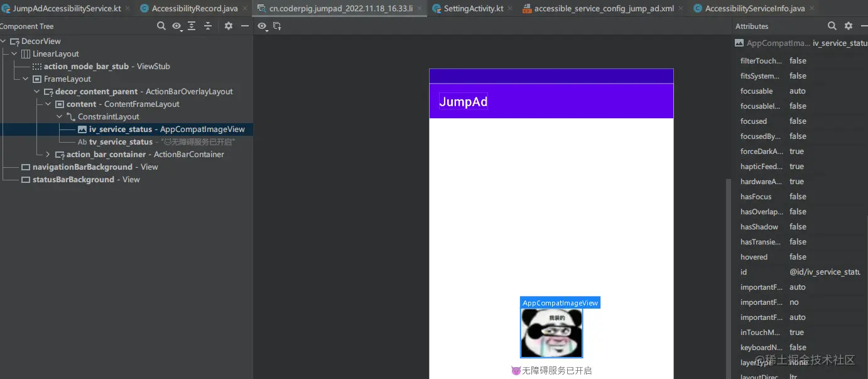Expand all nodes in Component Tree

point(192,26)
